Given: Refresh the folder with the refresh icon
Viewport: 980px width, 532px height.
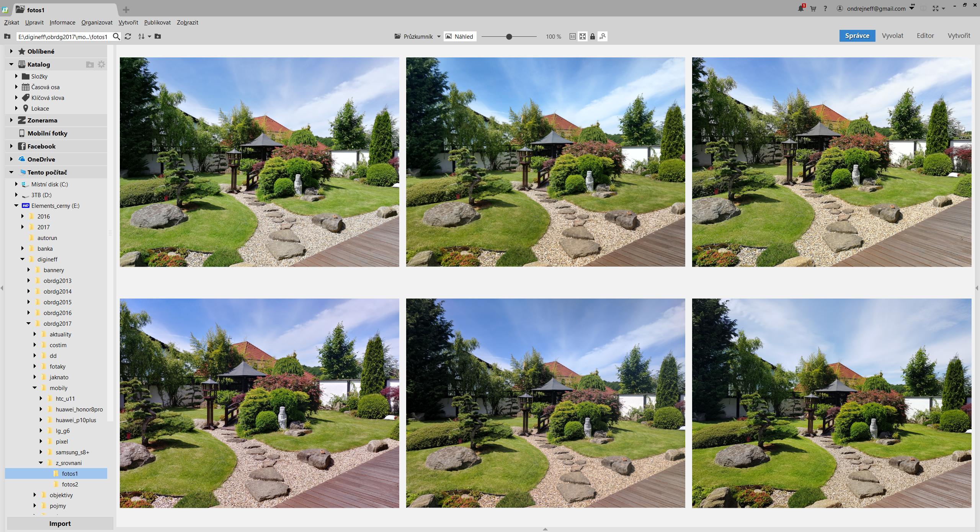Looking at the screenshot, I should pyautogui.click(x=128, y=36).
